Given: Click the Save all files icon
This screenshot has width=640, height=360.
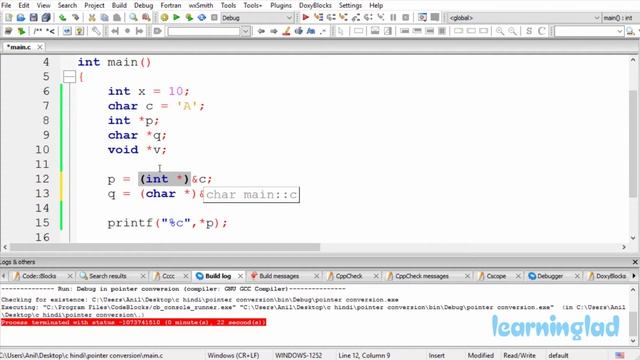Looking at the screenshot, I should (x=46, y=18).
